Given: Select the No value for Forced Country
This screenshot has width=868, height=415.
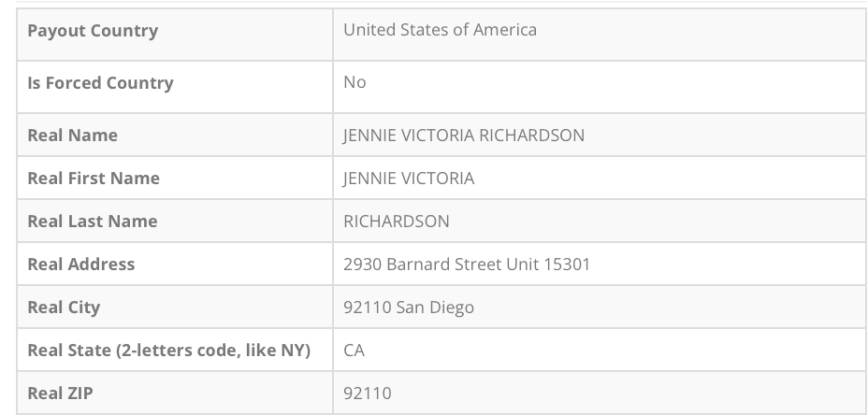Looking at the screenshot, I should coord(354,82).
